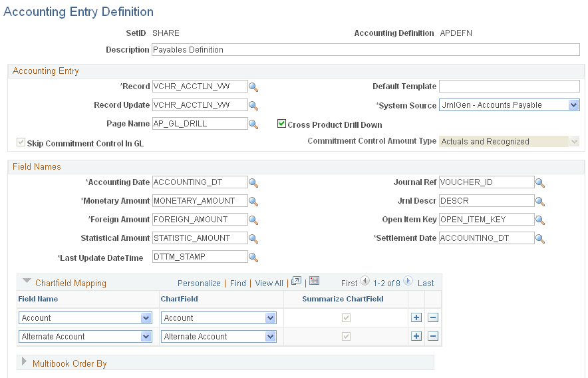The width and height of the screenshot is (588, 378).
Task: Open ChartField dropdown showing Account
Action: tap(219, 318)
